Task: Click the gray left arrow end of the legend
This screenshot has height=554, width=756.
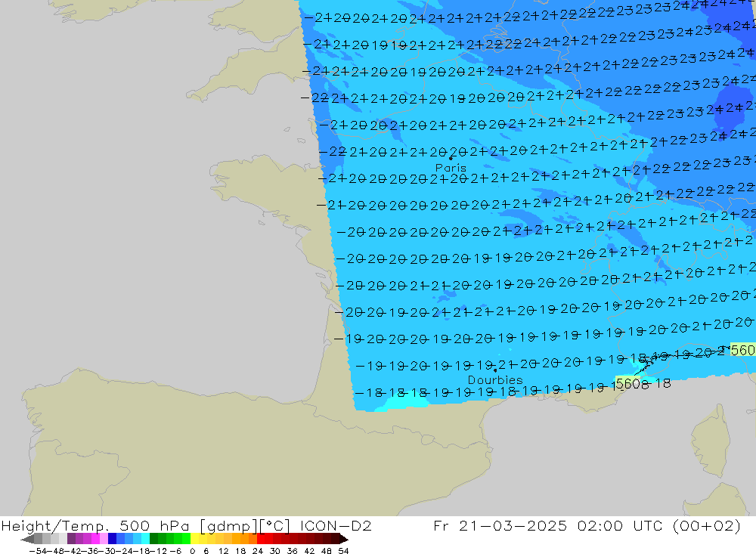Action: 27,540
